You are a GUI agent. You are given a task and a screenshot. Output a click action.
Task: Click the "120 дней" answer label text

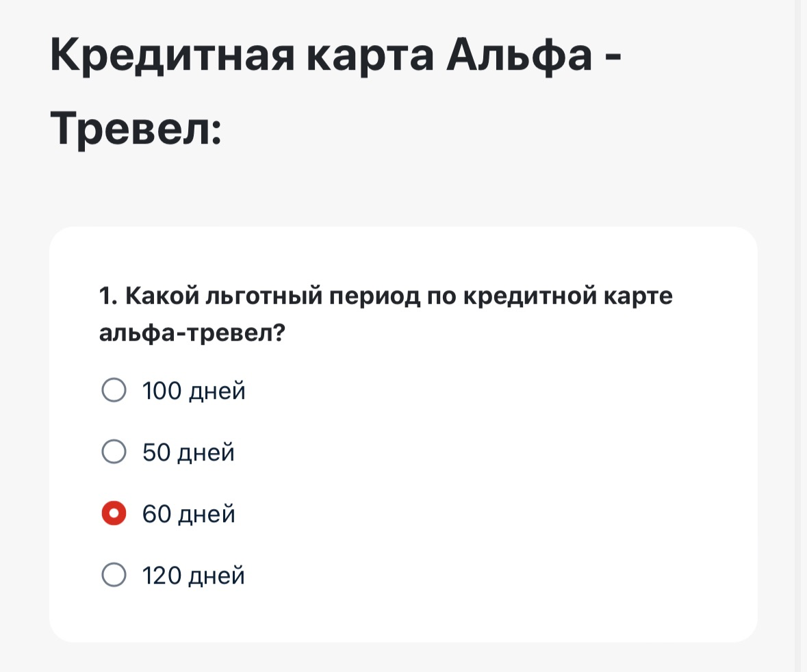pyautogui.click(x=193, y=576)
